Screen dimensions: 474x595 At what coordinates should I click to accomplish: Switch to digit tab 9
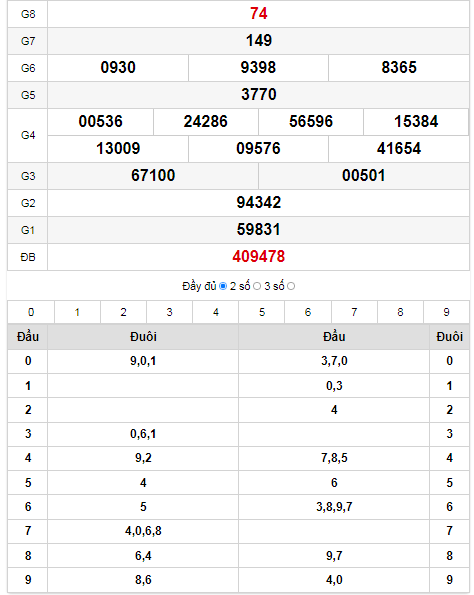[x=447, y=312]
